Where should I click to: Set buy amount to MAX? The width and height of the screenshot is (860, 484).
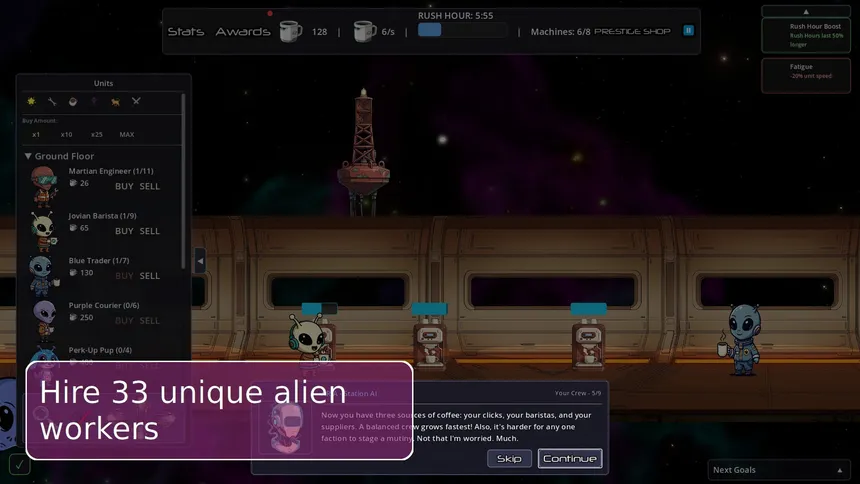[x=127, y=134]
